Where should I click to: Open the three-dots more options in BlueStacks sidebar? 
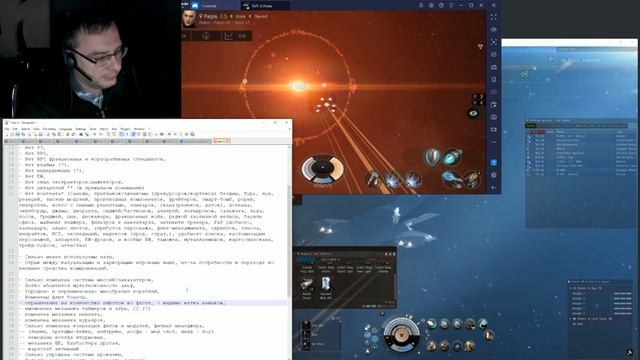click(x=493, y=142)
